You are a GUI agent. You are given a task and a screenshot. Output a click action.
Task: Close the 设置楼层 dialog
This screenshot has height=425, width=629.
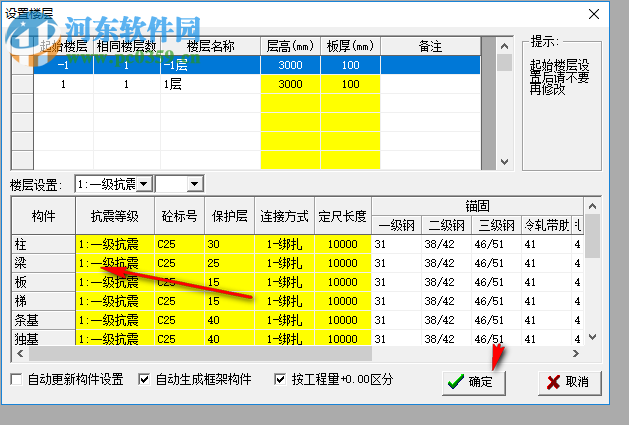(x=594, y=14)
